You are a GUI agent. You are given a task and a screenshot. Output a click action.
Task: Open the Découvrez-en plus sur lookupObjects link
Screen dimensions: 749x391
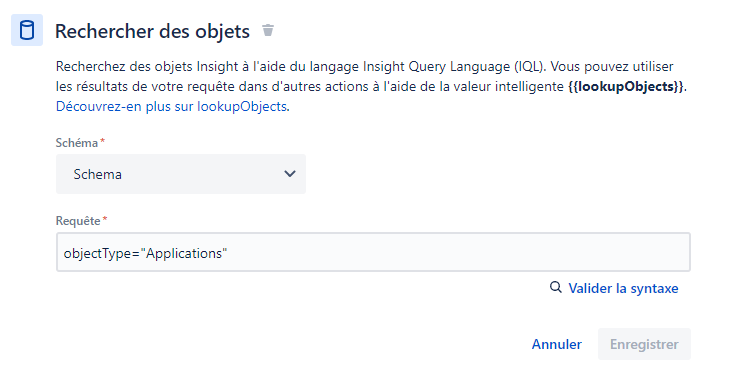click(x=172, y=106)
